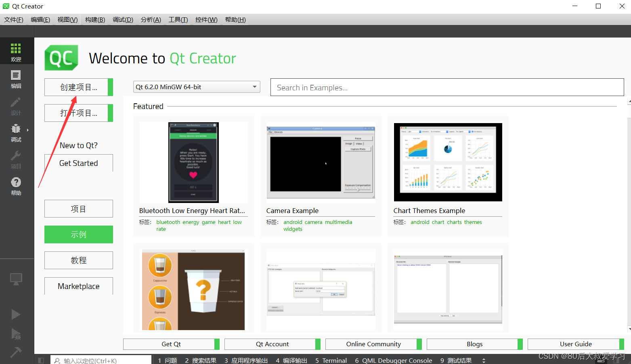The height and width of the screenshot is (364, 631).
Task: Click the locator magnifier icon
Action: [57, 360]
